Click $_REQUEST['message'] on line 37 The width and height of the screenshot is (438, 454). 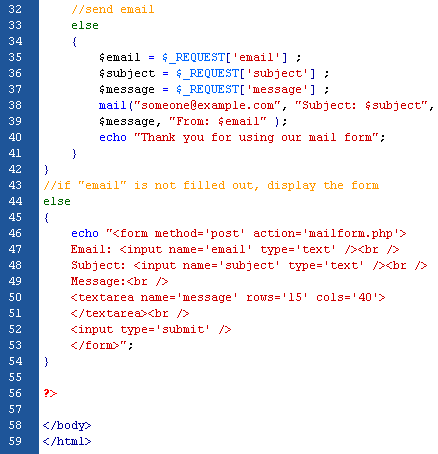(x=245, y=89)
